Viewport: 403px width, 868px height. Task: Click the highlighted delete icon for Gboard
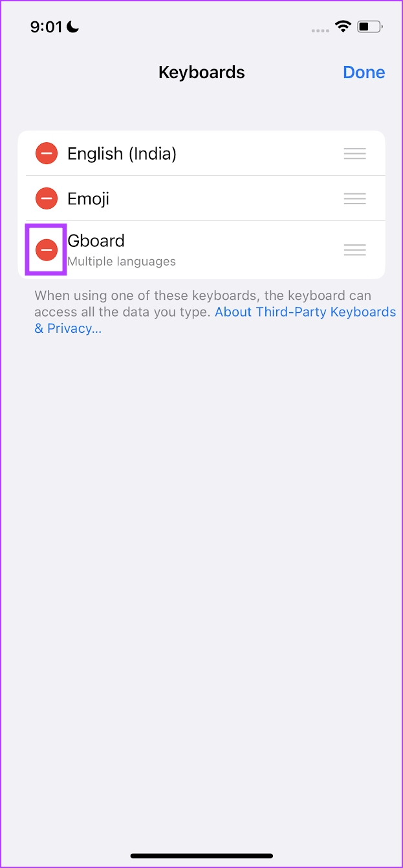pos(47,249)
